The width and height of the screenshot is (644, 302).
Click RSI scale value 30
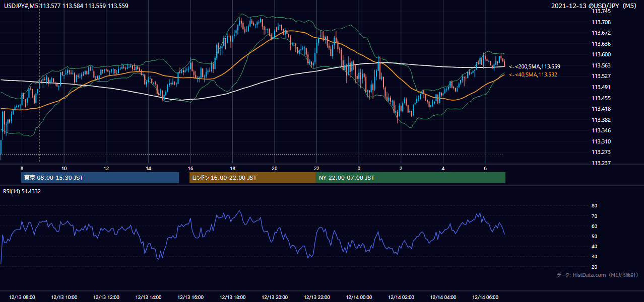tap(595, 257)
